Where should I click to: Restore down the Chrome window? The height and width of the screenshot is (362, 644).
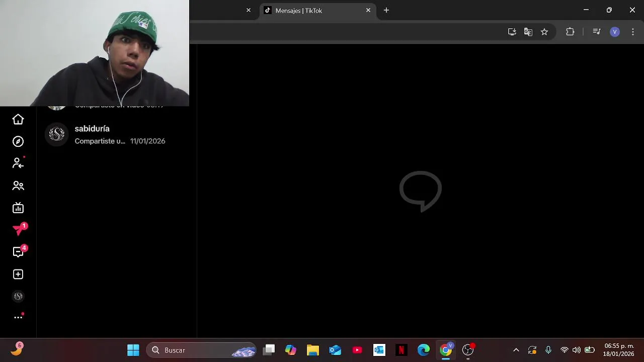[x=609, y=10]
